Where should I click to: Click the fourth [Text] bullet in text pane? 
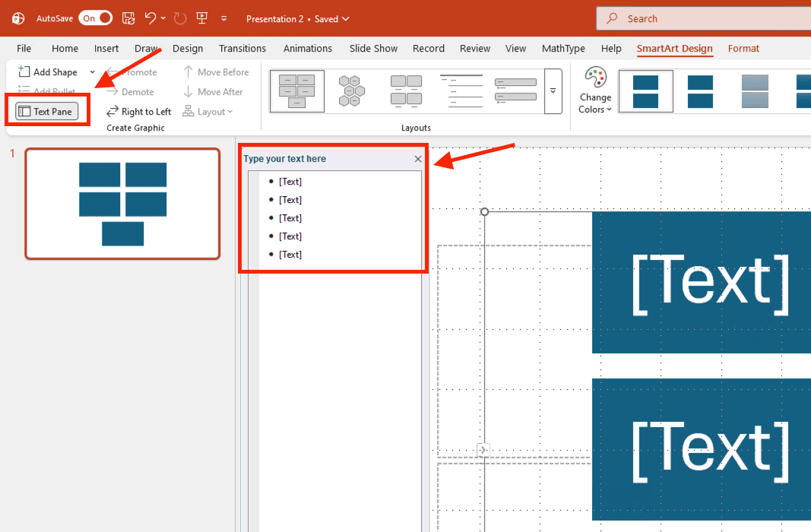point(290,236)
